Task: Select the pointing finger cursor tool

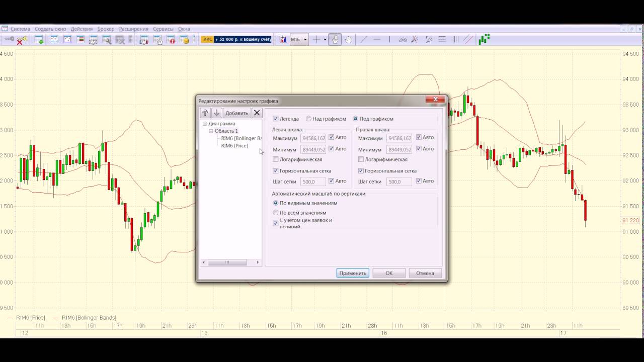Action: coord(335,39)
